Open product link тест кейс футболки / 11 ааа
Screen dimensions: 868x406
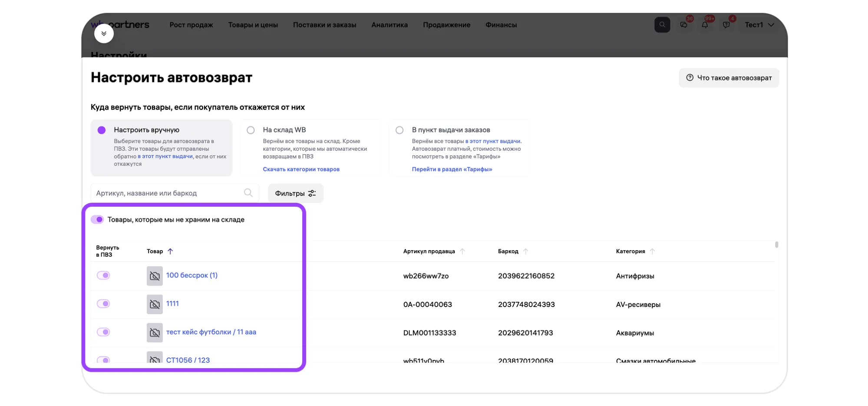coord(211,332)
